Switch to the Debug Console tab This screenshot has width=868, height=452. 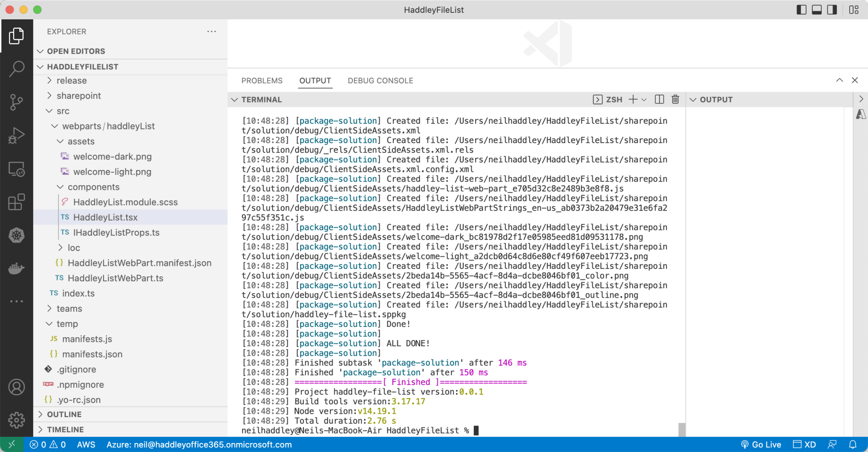[x=381, y=81]
